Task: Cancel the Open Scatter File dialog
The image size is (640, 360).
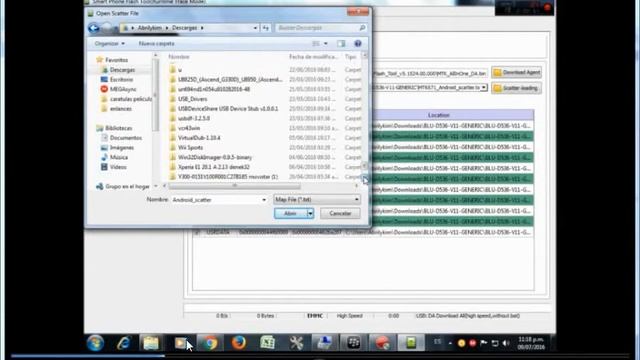Action: 340,213
